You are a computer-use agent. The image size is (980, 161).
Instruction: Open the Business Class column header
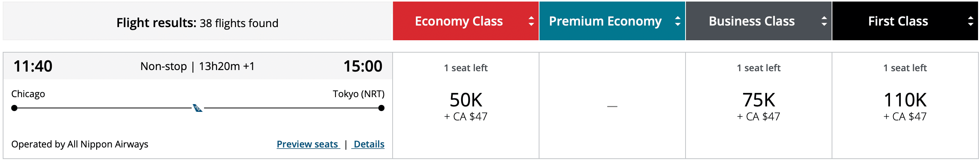tap(751, 21)
